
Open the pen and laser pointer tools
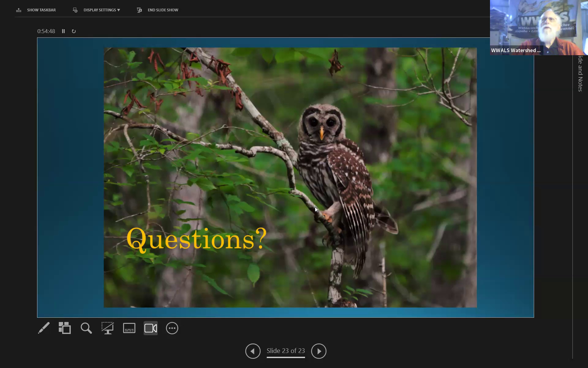[x=44, y=328]
